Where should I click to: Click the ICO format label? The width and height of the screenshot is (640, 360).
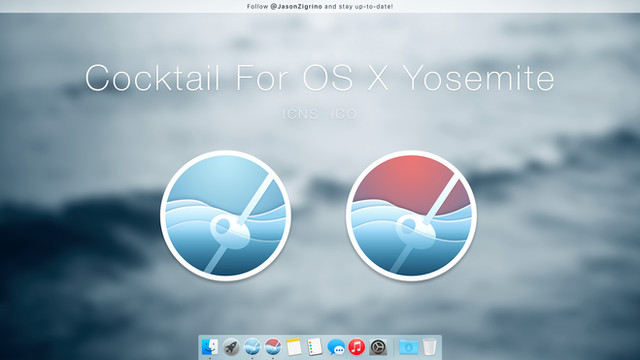[x=344, y=114]
